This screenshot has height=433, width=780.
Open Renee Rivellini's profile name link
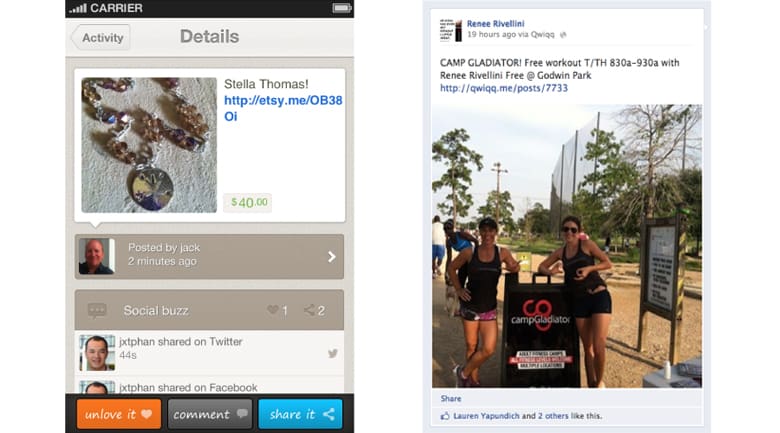(495, 23)
